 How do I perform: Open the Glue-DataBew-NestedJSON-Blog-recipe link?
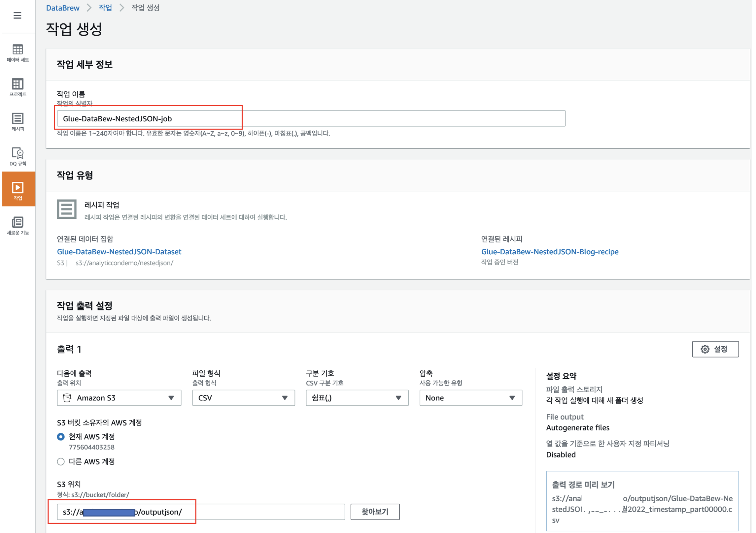coord(550,252)
